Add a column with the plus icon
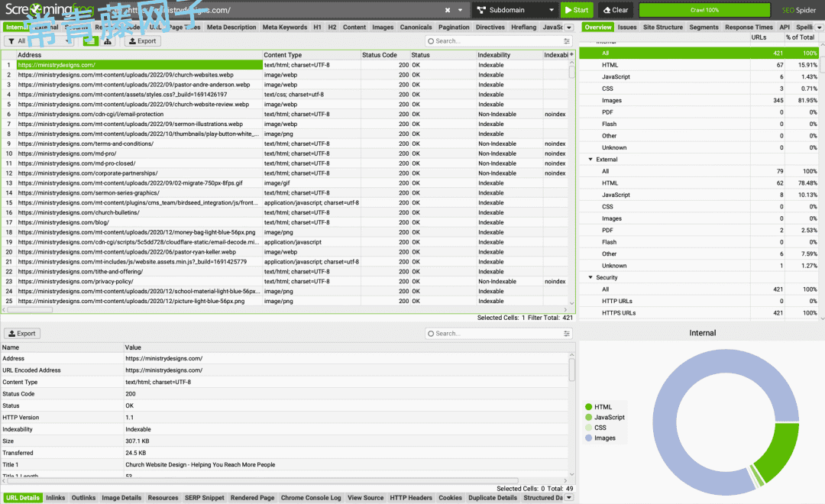825x504 pixels. [571, 55]
